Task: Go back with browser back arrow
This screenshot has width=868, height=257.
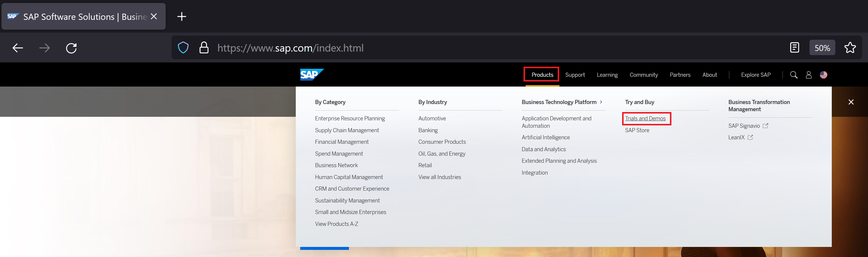Action: pos(18,48)
